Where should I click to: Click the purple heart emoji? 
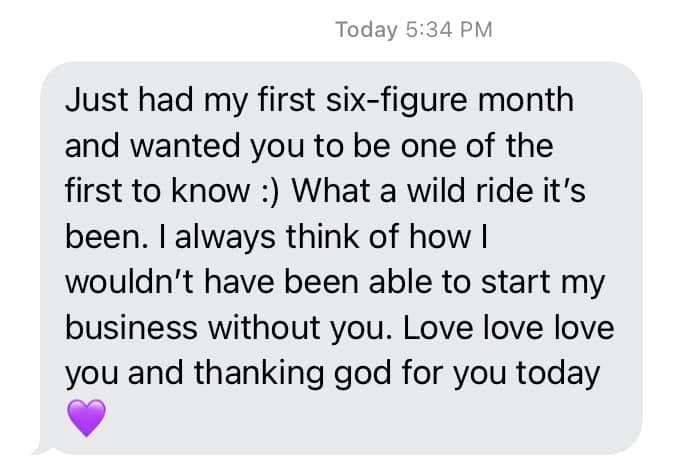click(88, 417)
